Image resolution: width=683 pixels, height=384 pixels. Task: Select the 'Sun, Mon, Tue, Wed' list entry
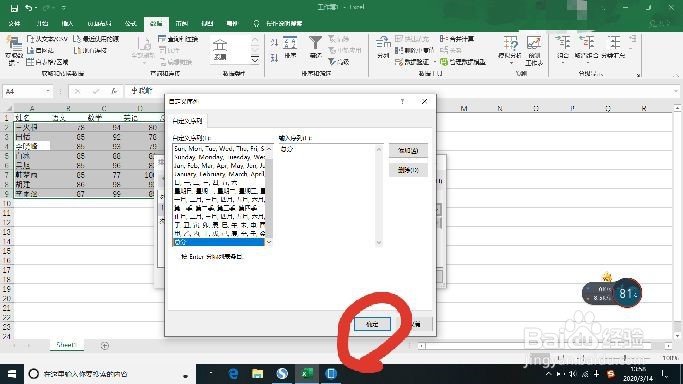219,149
